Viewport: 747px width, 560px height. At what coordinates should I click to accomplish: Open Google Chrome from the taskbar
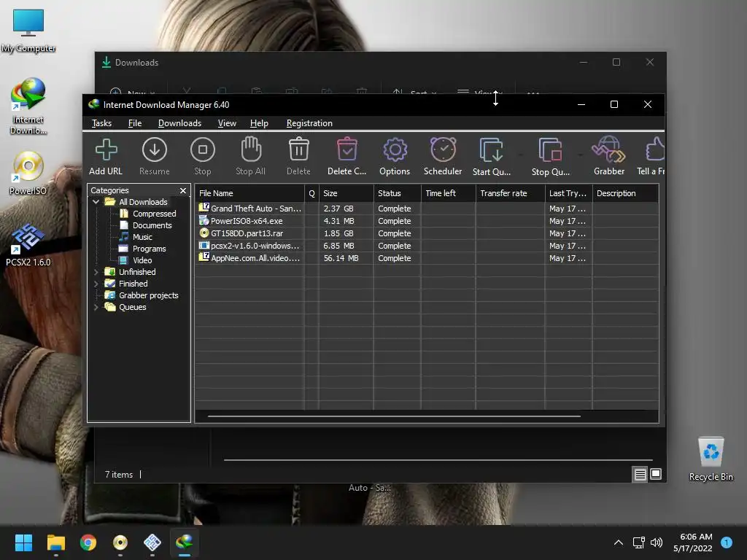click(x=88, y=542)
